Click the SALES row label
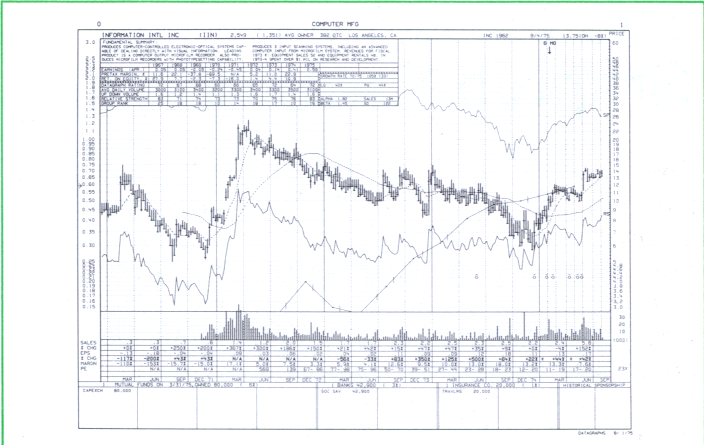 [x=88, y=341]
